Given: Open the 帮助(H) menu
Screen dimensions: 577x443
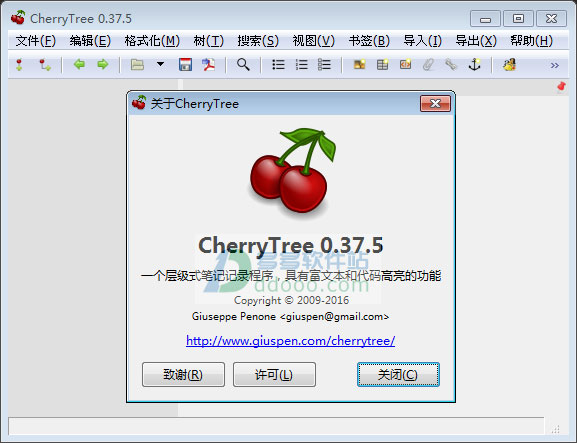Looking at the screenshot, I should (x=531, y=40).
